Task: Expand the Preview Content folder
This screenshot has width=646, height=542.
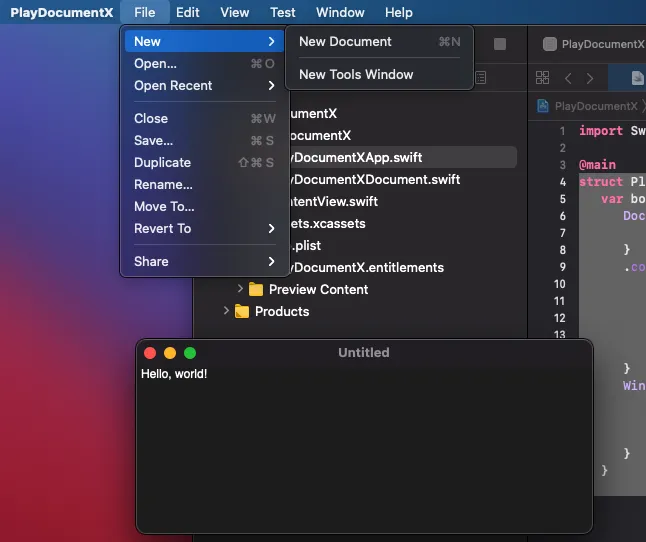Action: point(240,289)
